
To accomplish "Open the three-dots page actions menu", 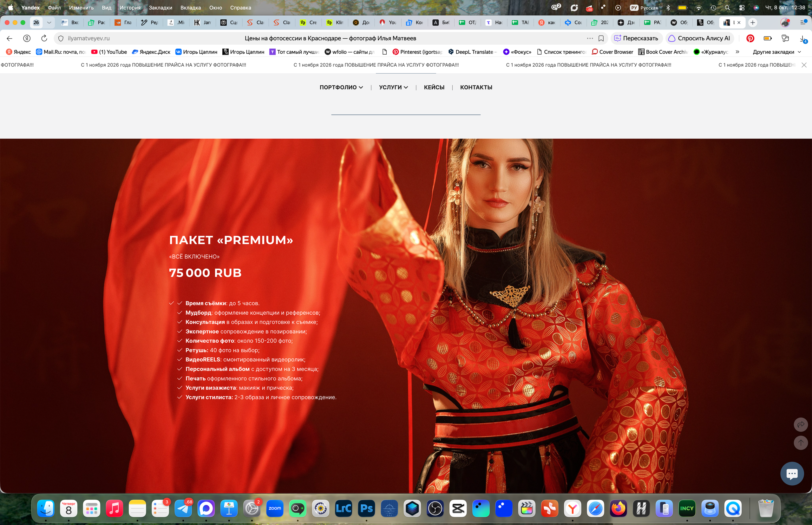I will point(590,38).
